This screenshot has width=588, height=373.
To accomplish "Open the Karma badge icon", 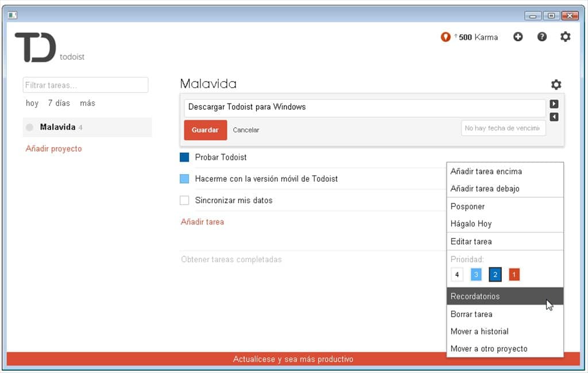I will (x=446, y=37).
